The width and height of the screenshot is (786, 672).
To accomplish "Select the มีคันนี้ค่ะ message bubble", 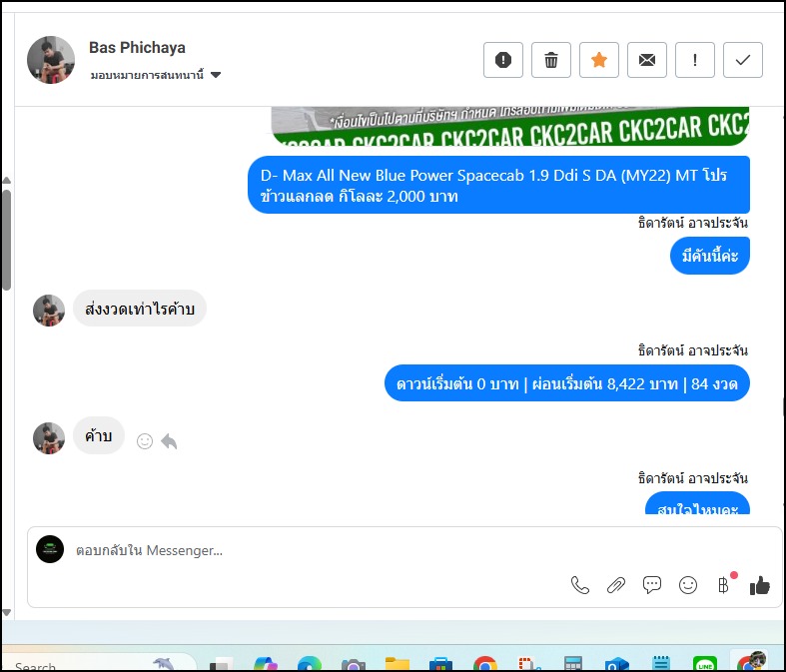I will click(710, 256).
